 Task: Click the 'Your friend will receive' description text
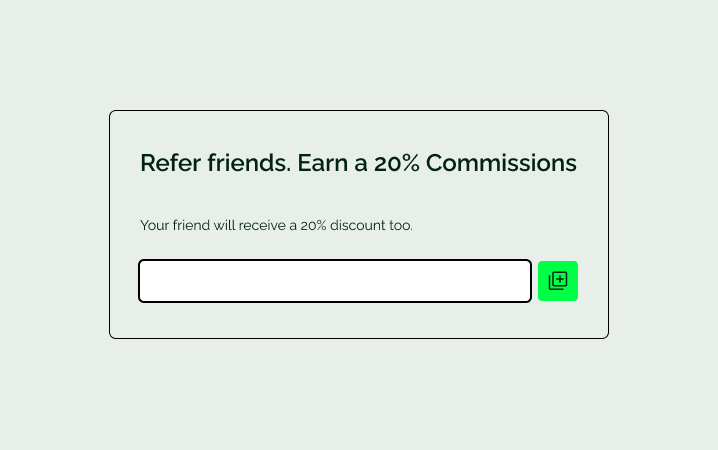[276, 225]
